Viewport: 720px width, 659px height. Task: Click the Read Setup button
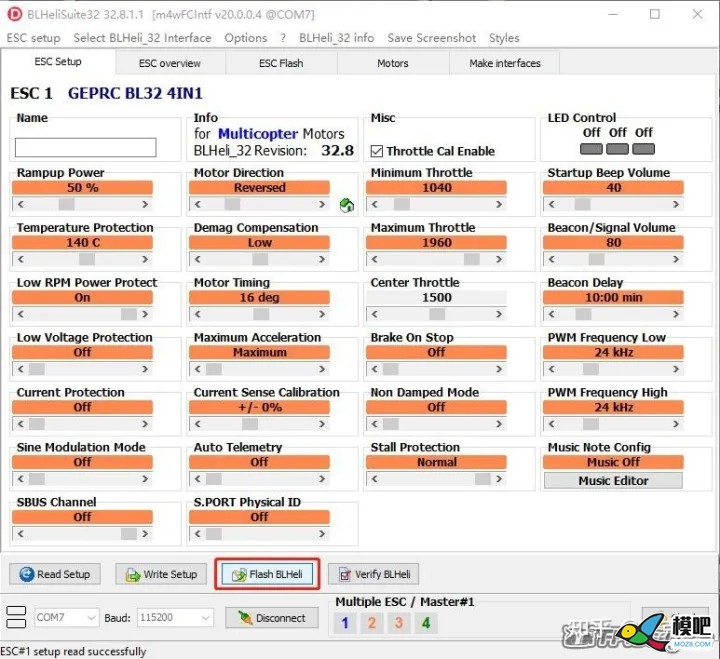(x=55, y=574)
